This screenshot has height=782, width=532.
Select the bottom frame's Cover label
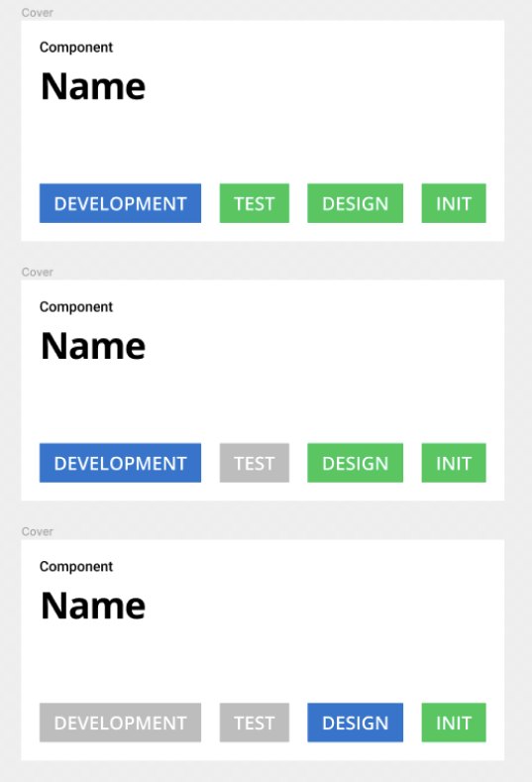pyautogui.click(x=38, y=531)
